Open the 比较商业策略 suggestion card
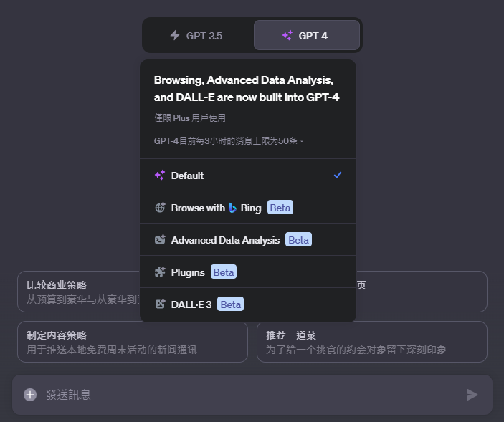This screenshot has width=504, height=422. [79, 292]
